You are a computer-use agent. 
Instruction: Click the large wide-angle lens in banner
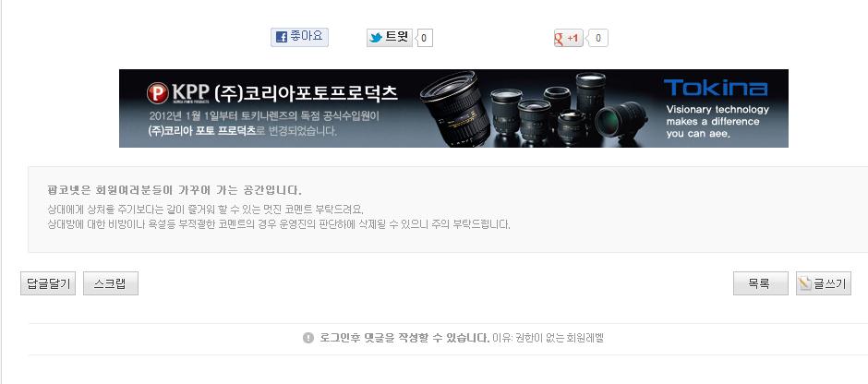click(x=455, y=108)
